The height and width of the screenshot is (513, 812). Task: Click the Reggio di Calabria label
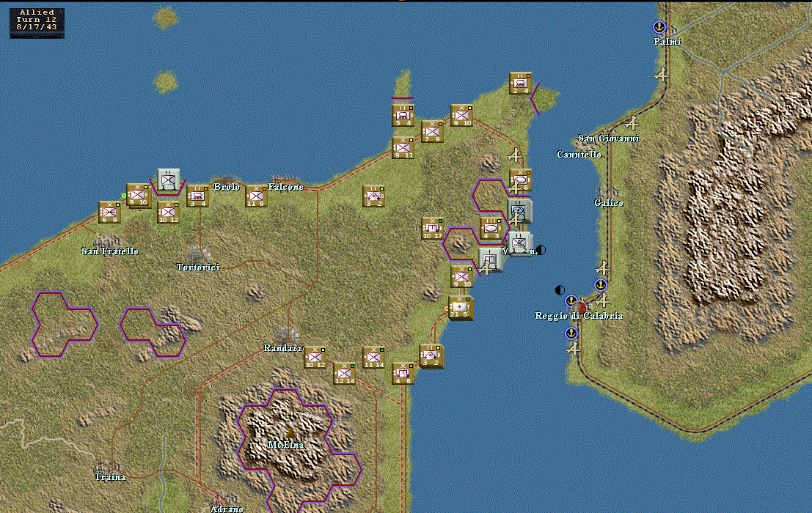(x=579, y=316)
